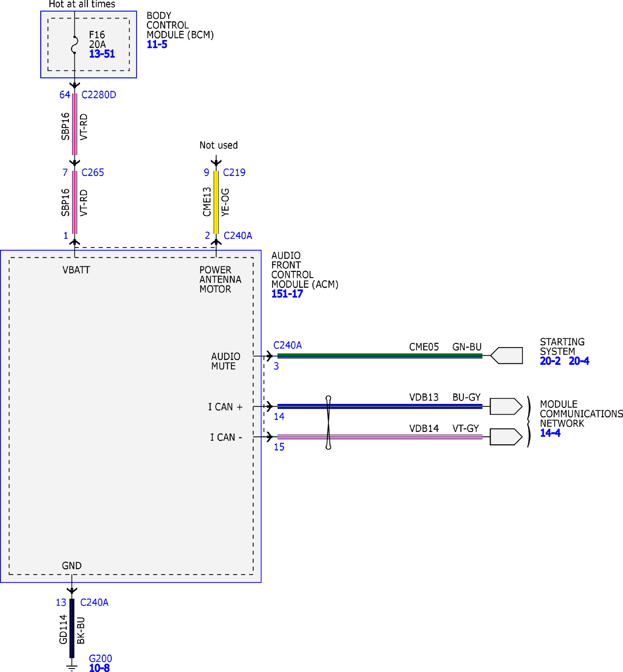
Task: Click the VDB13 off-page connector arrow
Action: pos(506,406)
